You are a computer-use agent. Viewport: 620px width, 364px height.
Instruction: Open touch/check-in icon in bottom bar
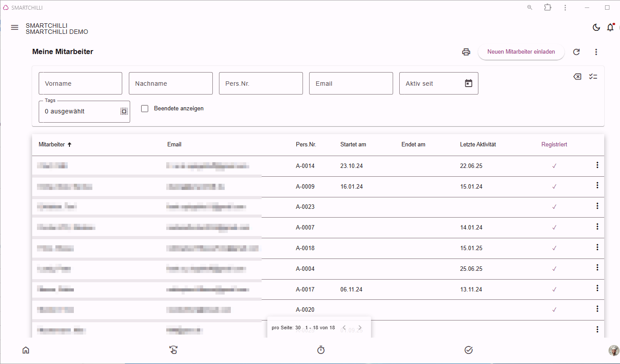click(x=173, y=350)
